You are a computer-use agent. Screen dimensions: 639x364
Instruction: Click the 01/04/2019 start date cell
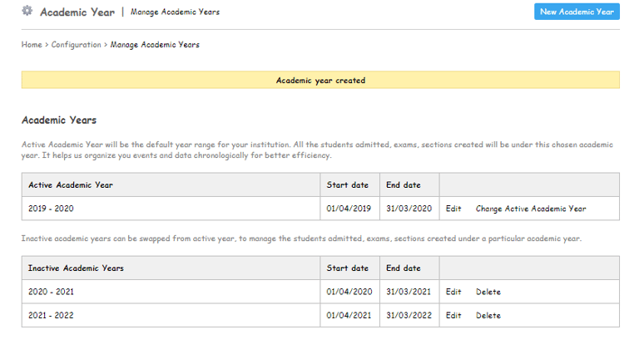pos(348,209)
